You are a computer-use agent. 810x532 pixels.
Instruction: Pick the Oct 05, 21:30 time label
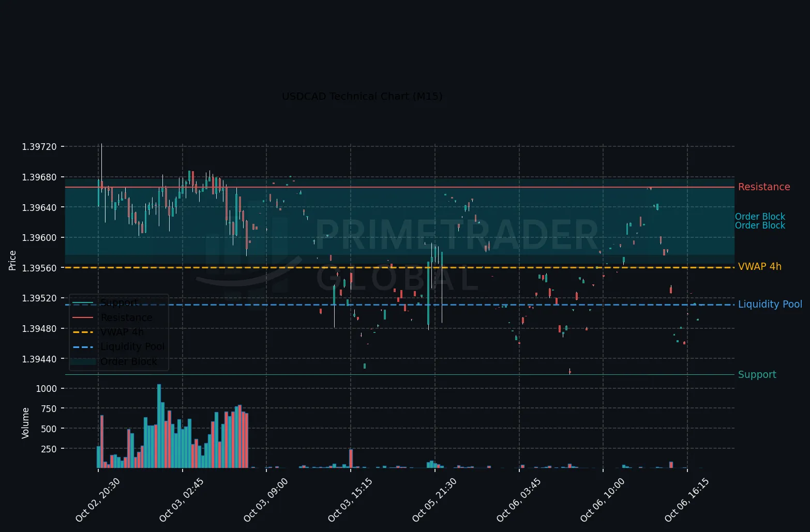coord(434,499)
